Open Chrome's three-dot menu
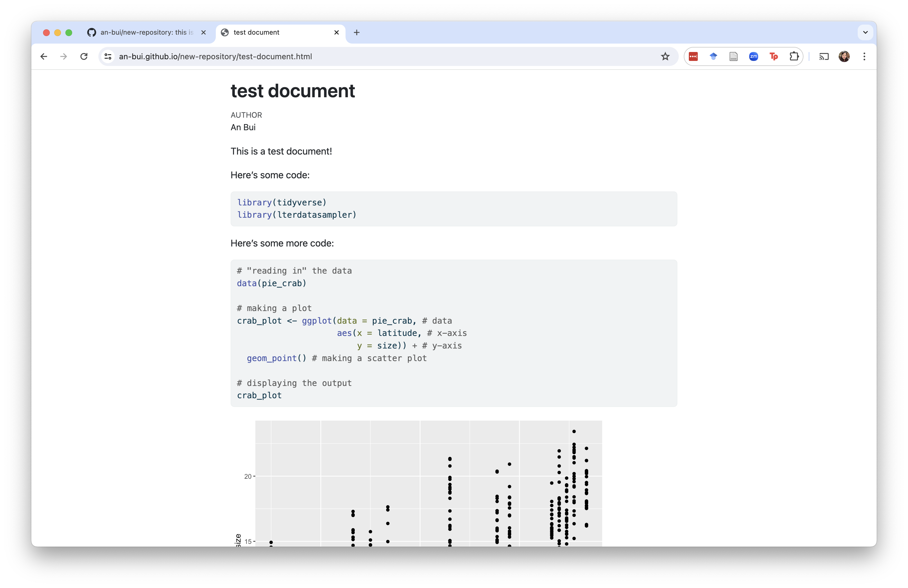This screenshot has height=588, width=908. pos(864,56)
